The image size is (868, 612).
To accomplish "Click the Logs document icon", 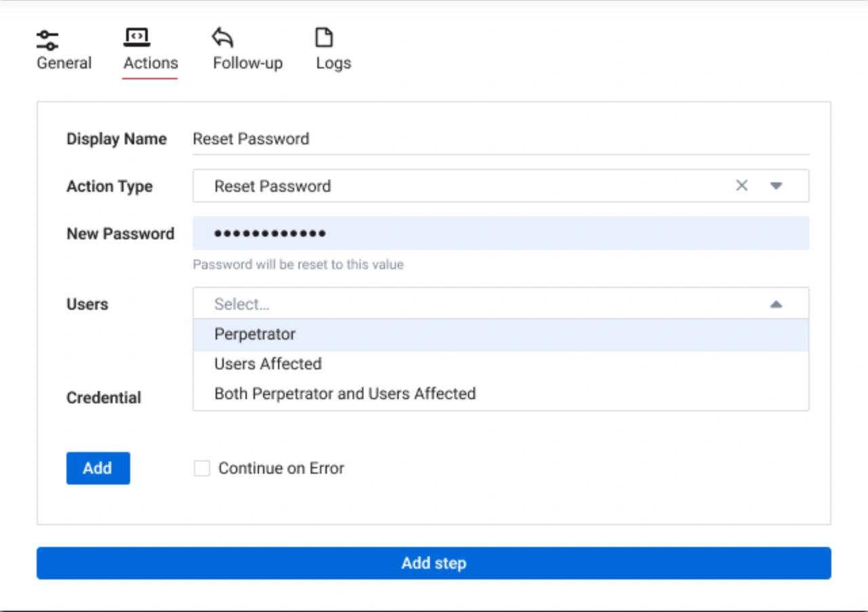I will [324, 37].
